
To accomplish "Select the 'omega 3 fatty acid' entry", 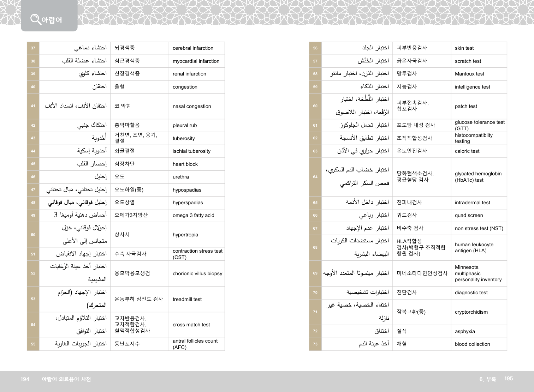I will tap(193, 215).
